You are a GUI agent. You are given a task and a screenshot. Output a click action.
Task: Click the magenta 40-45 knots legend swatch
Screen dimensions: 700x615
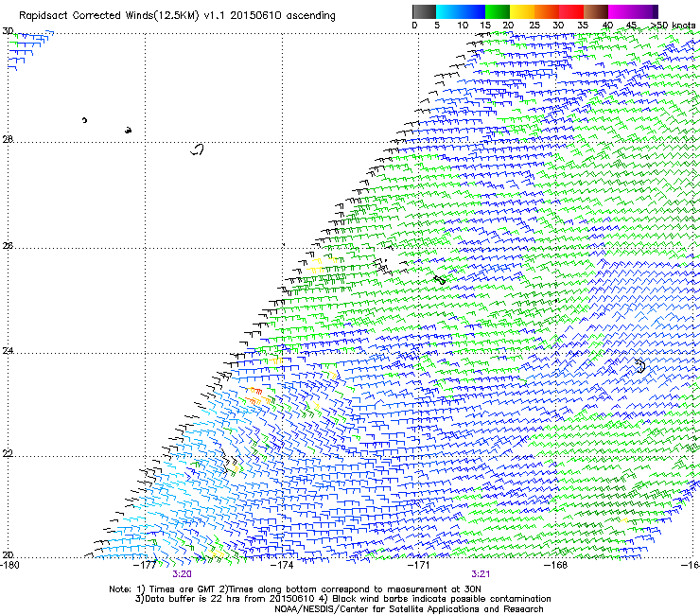[x=621, y=11]
